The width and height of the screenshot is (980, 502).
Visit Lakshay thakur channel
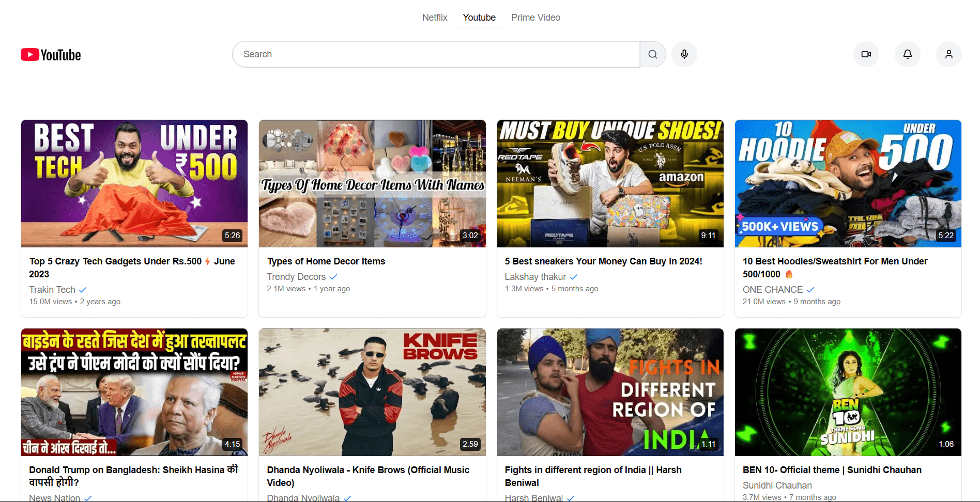pyautogui.click(x=535, y=277)
